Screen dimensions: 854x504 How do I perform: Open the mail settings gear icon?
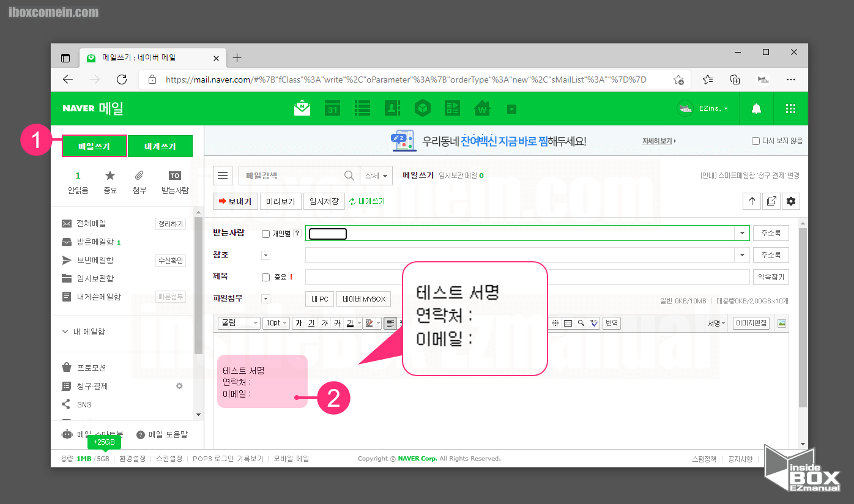791,201
